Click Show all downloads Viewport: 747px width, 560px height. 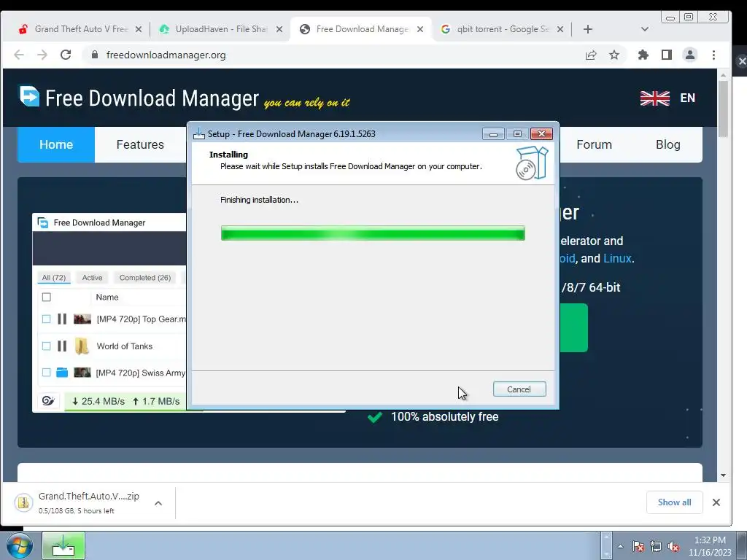(x=674, y=502)
